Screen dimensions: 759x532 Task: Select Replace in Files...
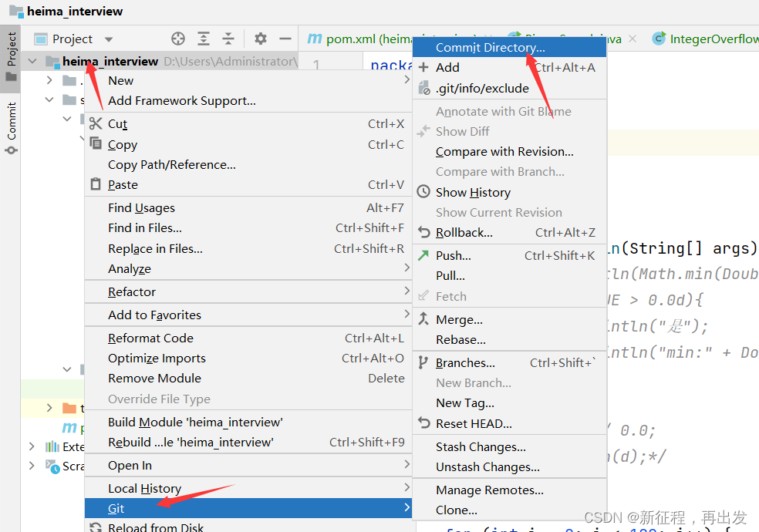248,248
